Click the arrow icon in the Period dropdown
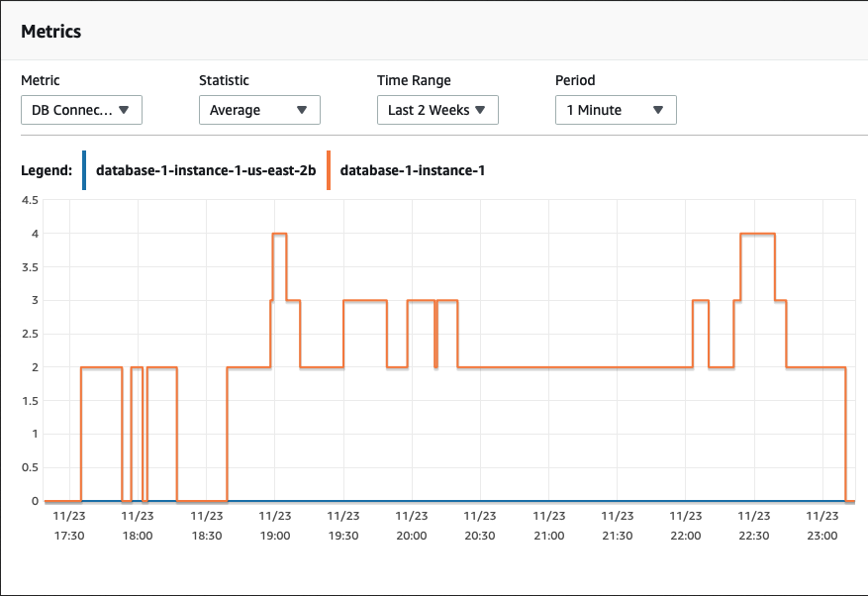Viewport: 868px width, 596px height. [658, 110]
